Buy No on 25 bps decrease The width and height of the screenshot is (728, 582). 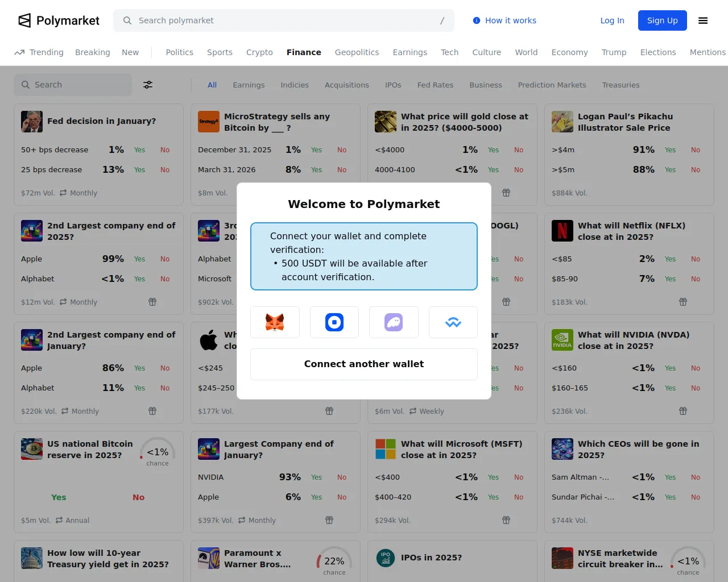tap(165, 170)
